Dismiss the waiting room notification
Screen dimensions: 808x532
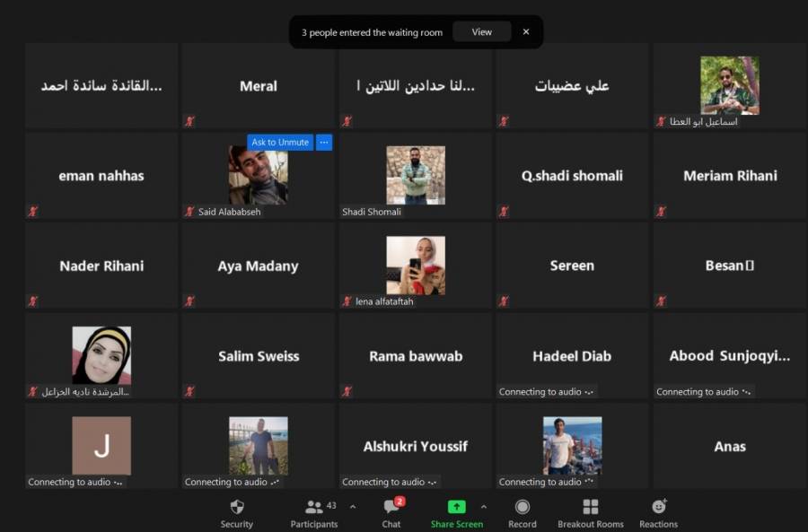525,31
